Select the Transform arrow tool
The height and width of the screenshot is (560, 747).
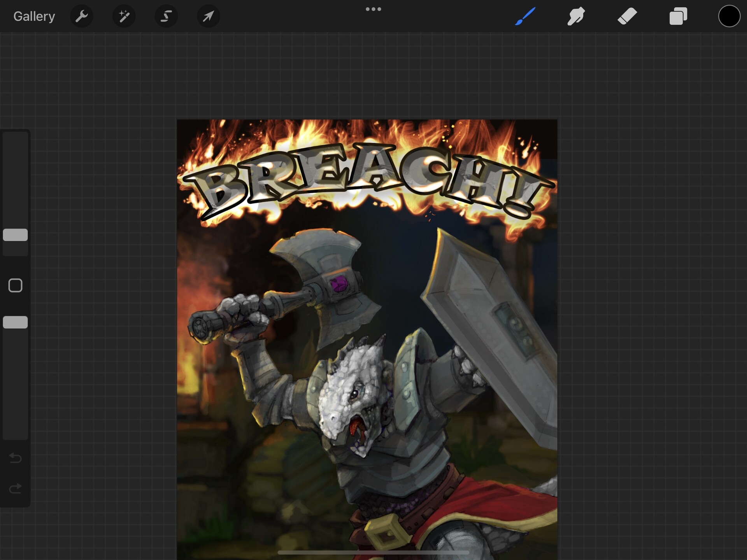(x=209, y=16)
